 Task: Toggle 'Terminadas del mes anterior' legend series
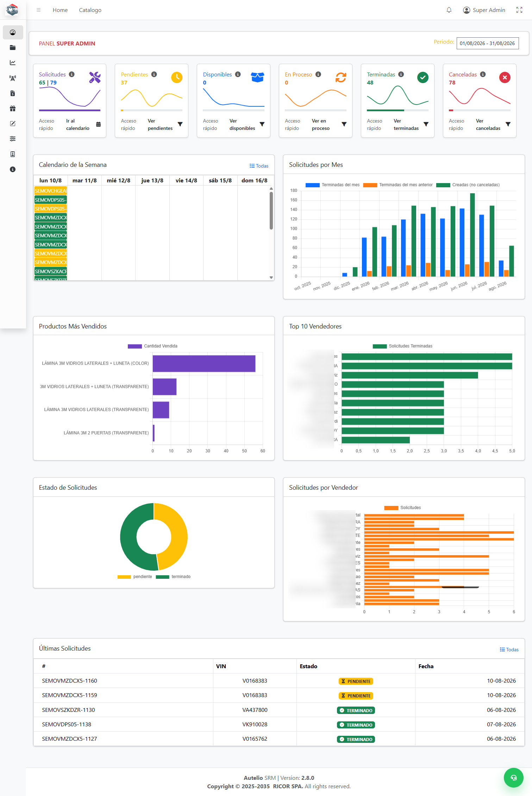[x=398, y=185]
